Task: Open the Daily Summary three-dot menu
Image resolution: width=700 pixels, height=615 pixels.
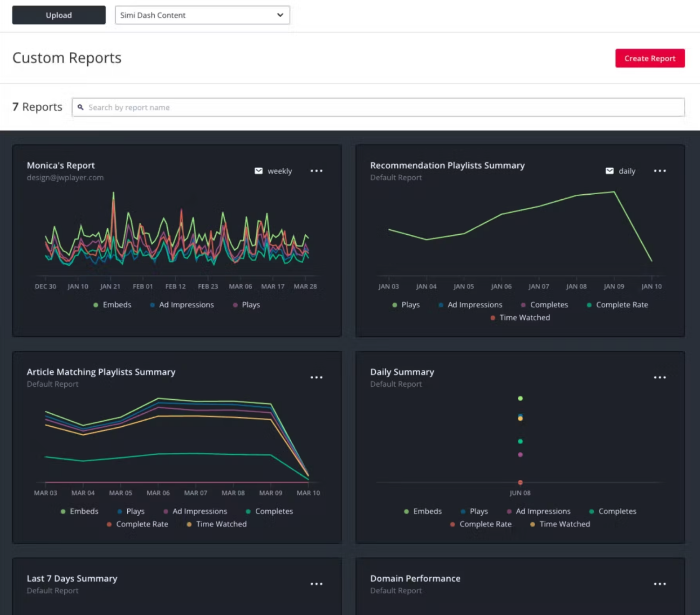Action: pos(659,377)
